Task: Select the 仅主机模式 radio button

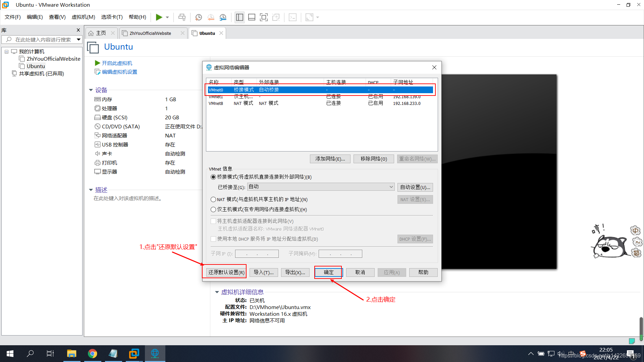Action: 213,209
